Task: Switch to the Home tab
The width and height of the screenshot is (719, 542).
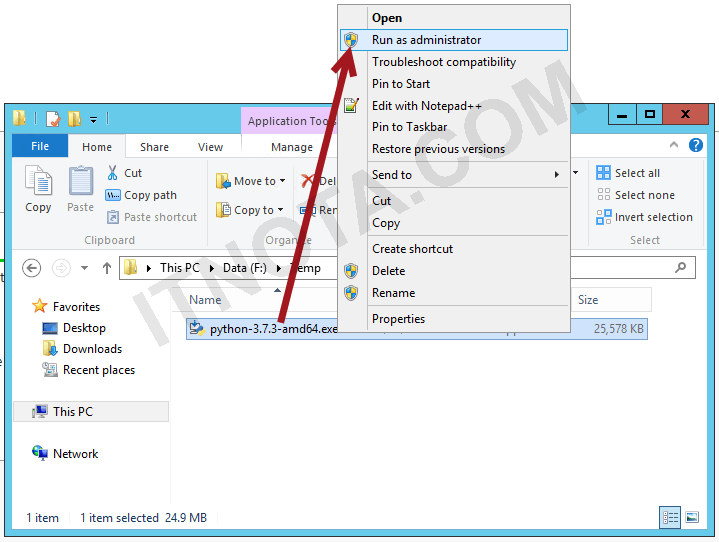Action: tap(97, 147)
